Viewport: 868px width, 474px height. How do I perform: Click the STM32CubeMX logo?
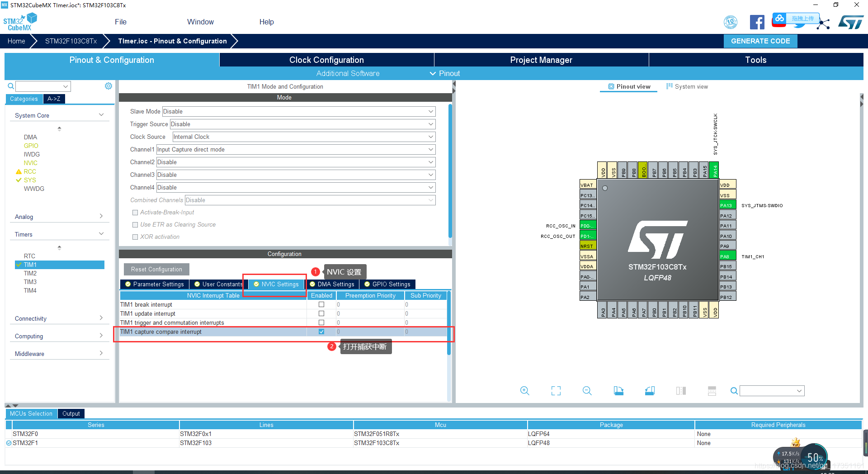(20, 22)
